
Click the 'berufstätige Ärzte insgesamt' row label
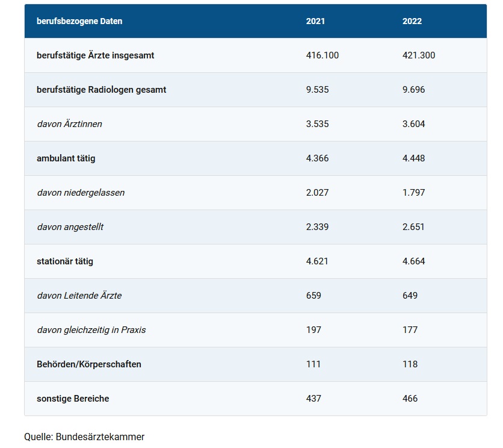tap(96, 55)
